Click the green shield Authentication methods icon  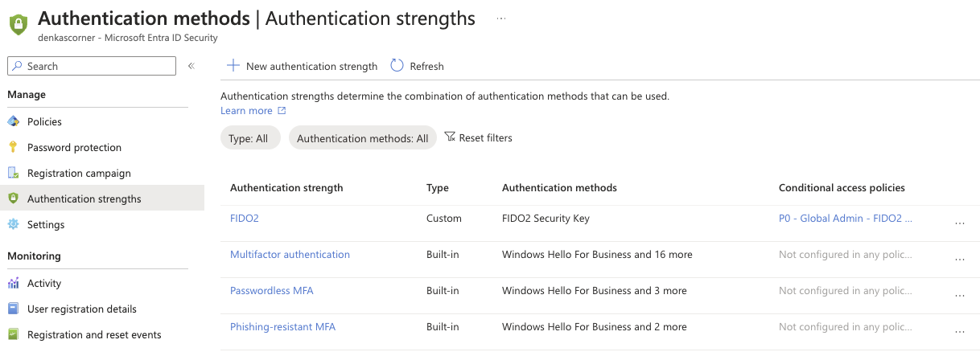(19, 25)
